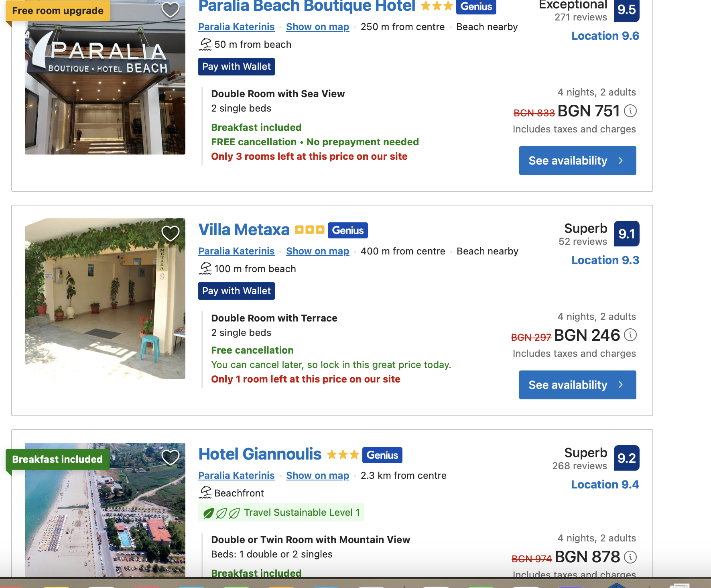Open the Villa Metaxa hotel title link
This screenshot has height=588, width=711.
click(244, 230)
